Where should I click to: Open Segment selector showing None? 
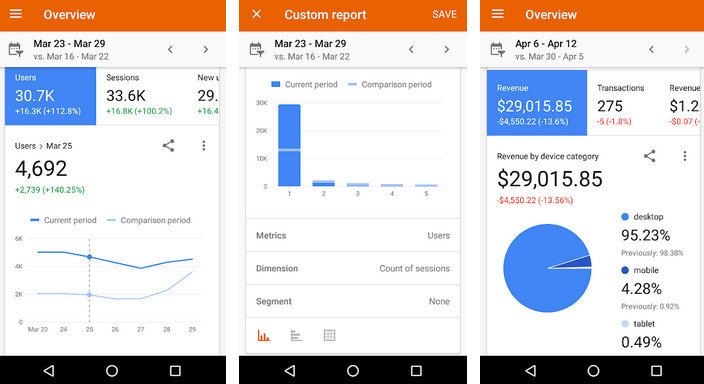353,301
